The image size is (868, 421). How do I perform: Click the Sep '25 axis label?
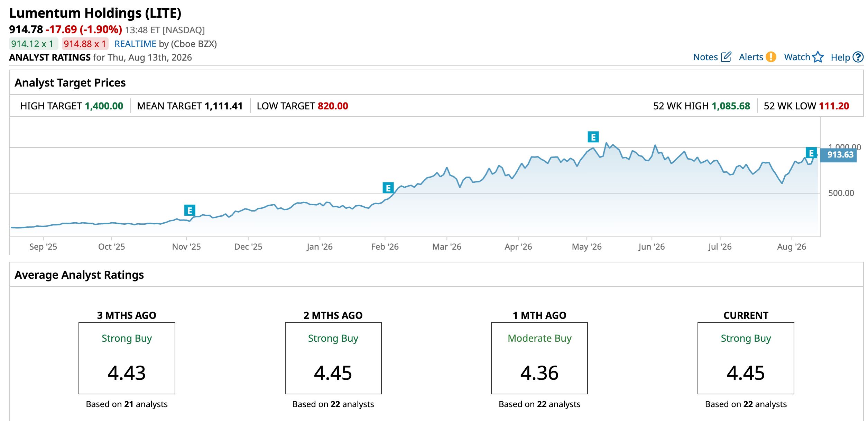(43, 247)
